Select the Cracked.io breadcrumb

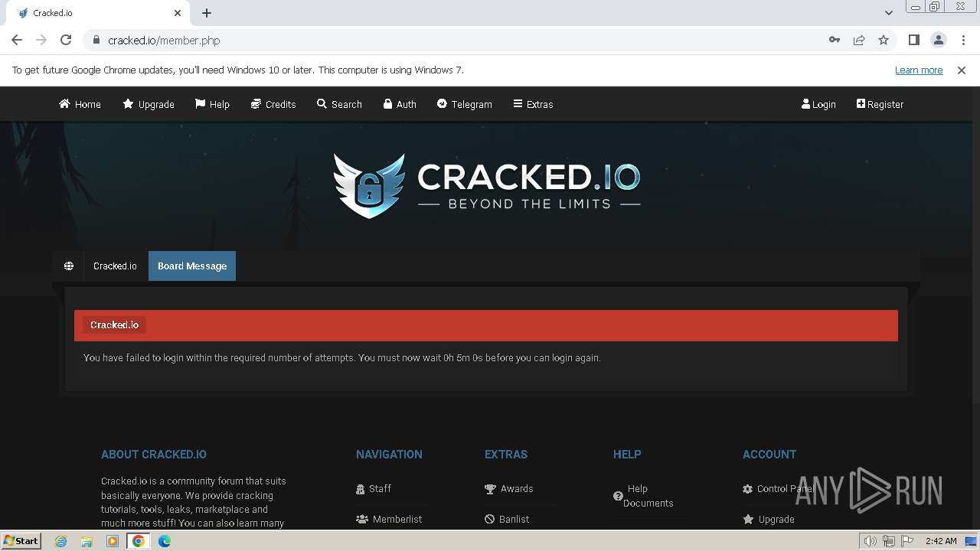(x=115, y=266)
